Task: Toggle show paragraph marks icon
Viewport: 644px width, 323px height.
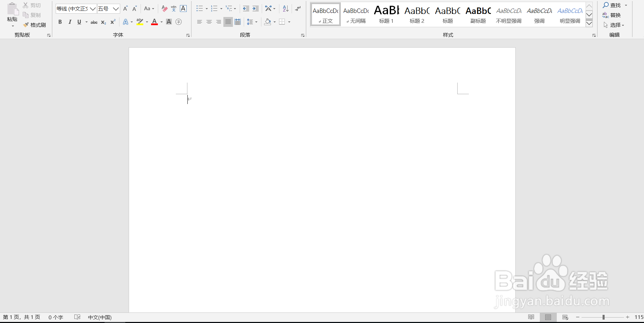Action: pyautogui.click(x=298, y=9)
